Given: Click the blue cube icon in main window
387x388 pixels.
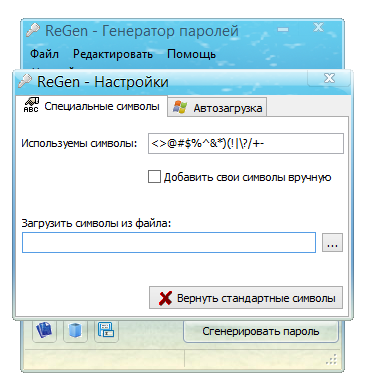Looking at the screenshot, I should 75,330.
